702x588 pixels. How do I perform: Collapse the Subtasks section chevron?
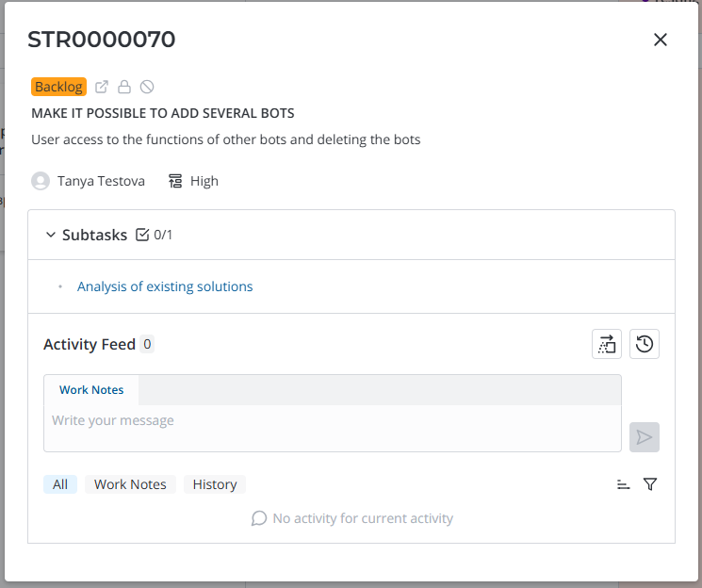(x=51, y=235)
